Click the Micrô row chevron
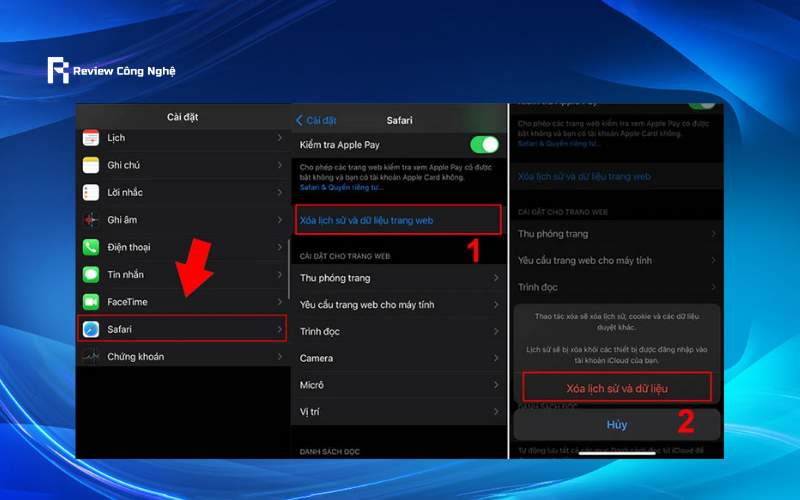Viewport: 800px width, 500px height. (496, 385)
